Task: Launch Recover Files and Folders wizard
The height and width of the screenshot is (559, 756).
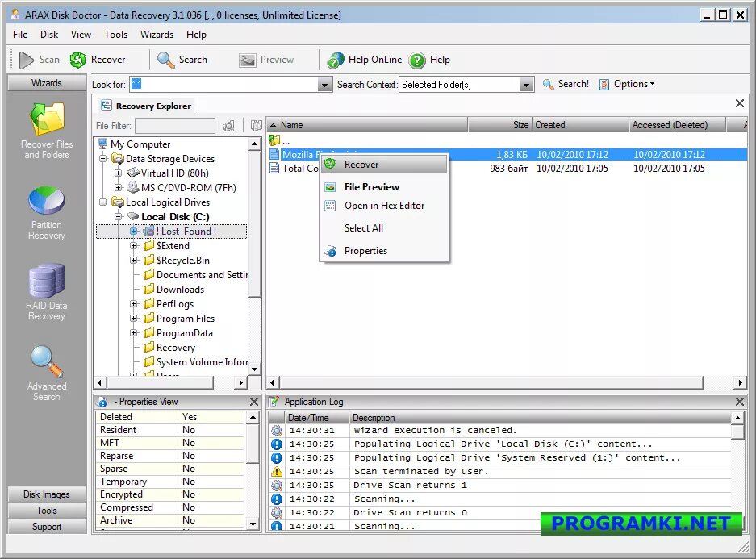Action: 47,131
